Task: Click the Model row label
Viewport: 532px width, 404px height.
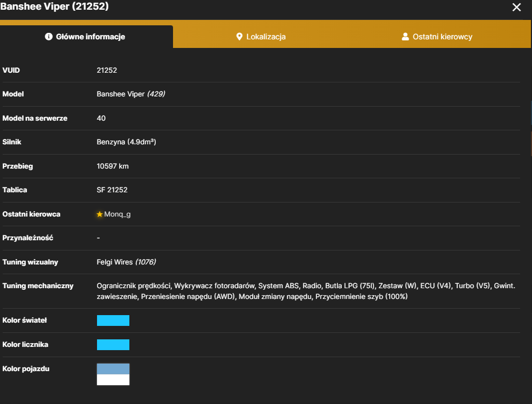Action: pyautogui.click(x=13, y=94)
